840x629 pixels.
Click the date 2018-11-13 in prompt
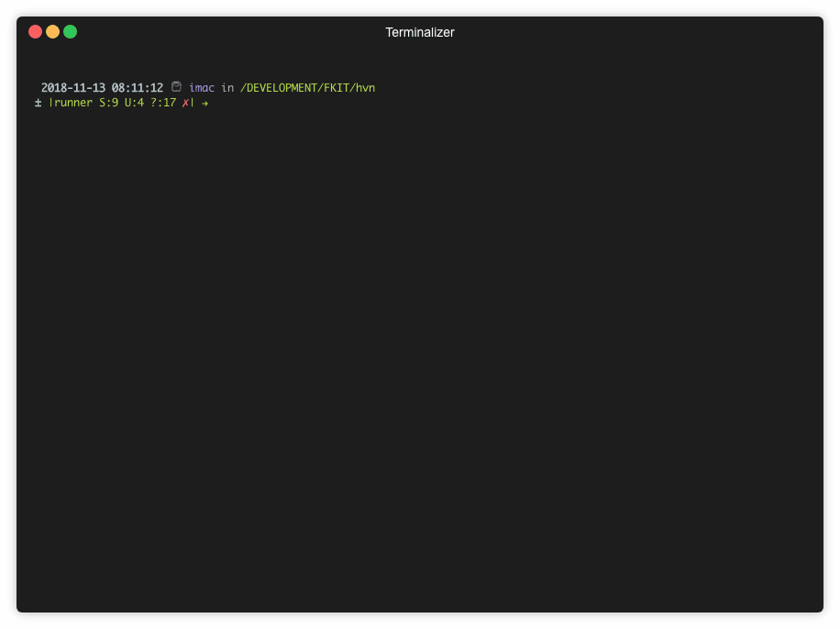click(72, 88)
